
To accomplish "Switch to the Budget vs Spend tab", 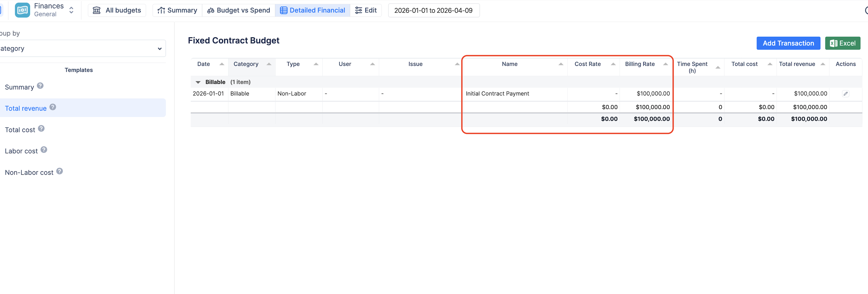I will 238,10.
